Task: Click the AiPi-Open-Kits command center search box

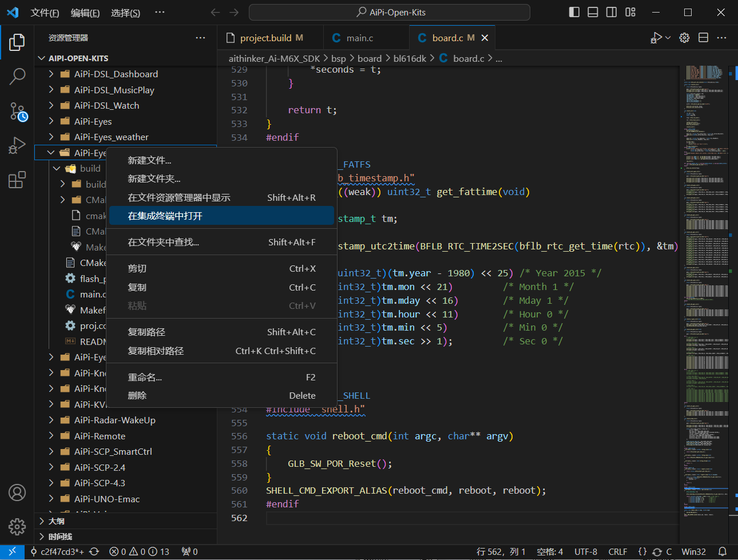Action: click(390, 12)
